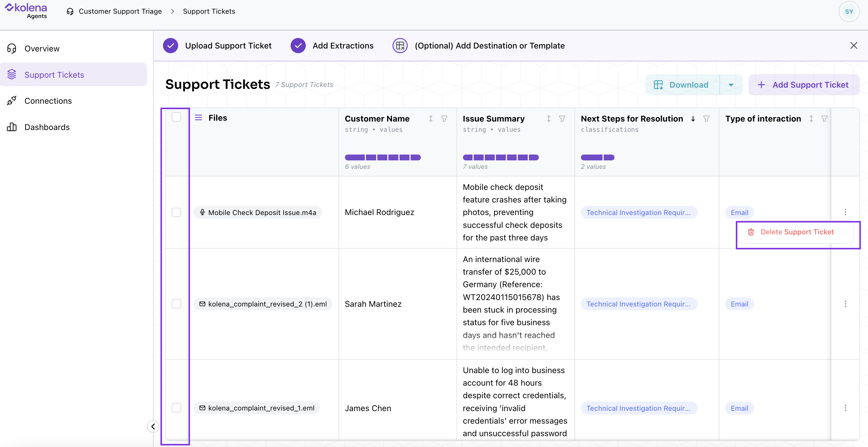Go to Dashboards in sidebar
This screenshot has width=868, height=447.
click(x=47, y=127)
